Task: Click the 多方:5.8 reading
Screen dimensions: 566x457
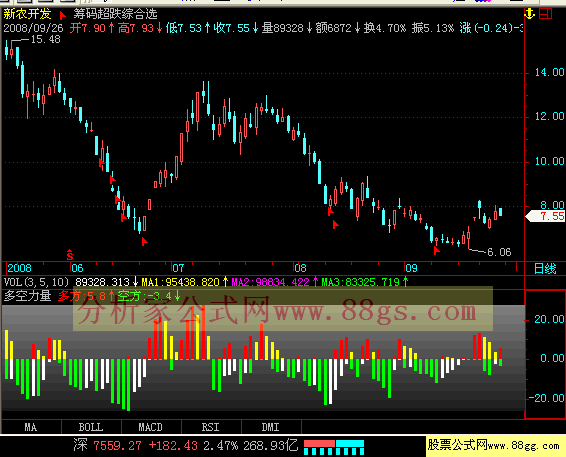Action: point(82,296)
